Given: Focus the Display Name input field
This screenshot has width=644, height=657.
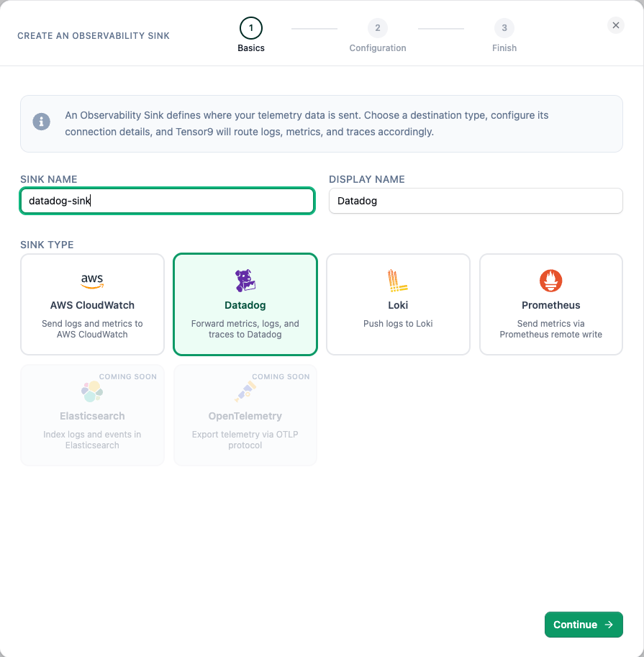Looking at the screenshot, I should pyautogui.click(x=476, y=201).
